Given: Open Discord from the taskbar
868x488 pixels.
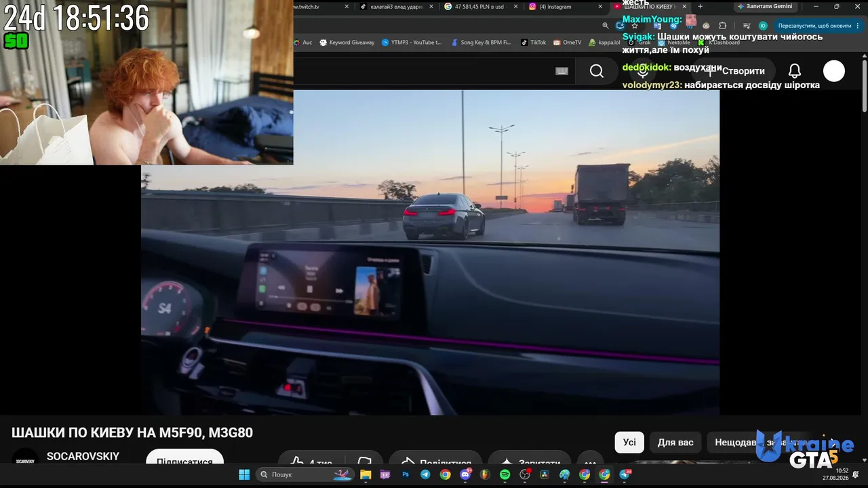Looking at the screenshot, I should [x=465, y=474].
